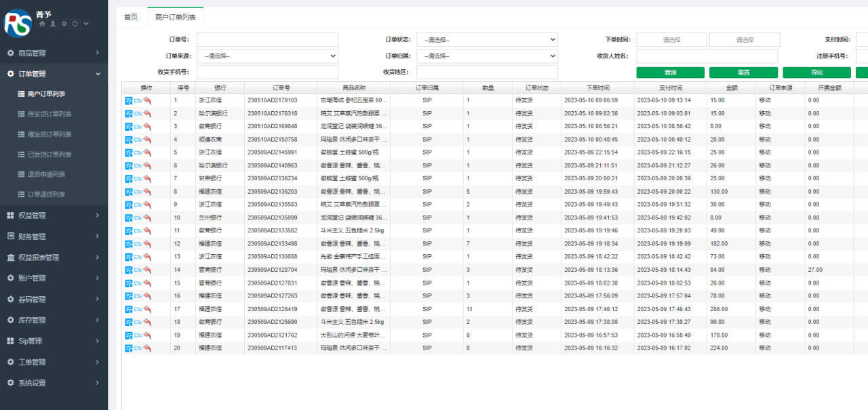The width and height of the screenshot is (868, 410).
Task: Switch to the 首页 tab
Action: click(130, 17)
